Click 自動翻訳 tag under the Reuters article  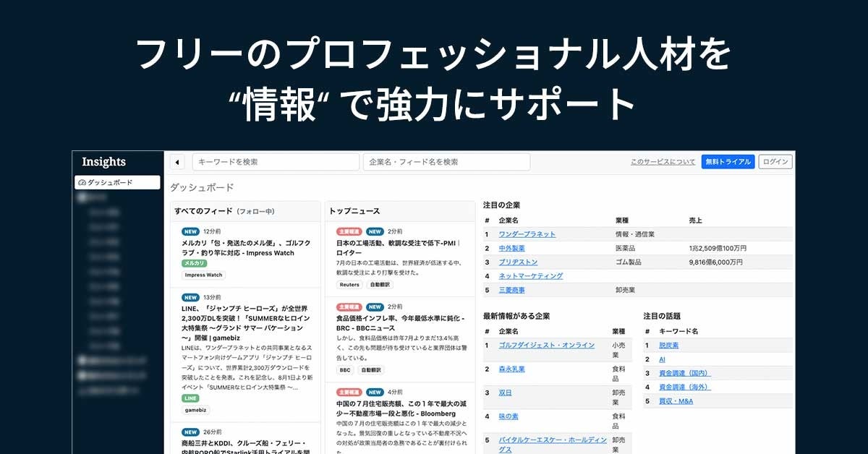380,285
